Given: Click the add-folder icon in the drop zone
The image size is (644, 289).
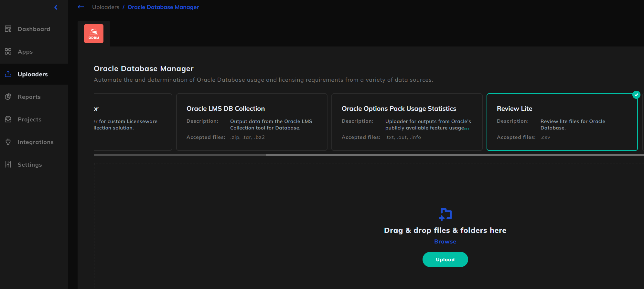Looking at the screenshot, I should [445, 214].
